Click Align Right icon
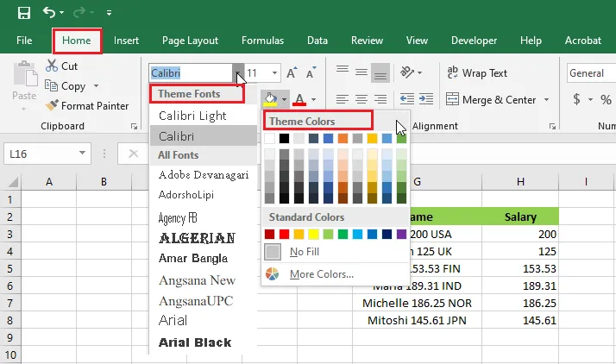 coord(380,99)
